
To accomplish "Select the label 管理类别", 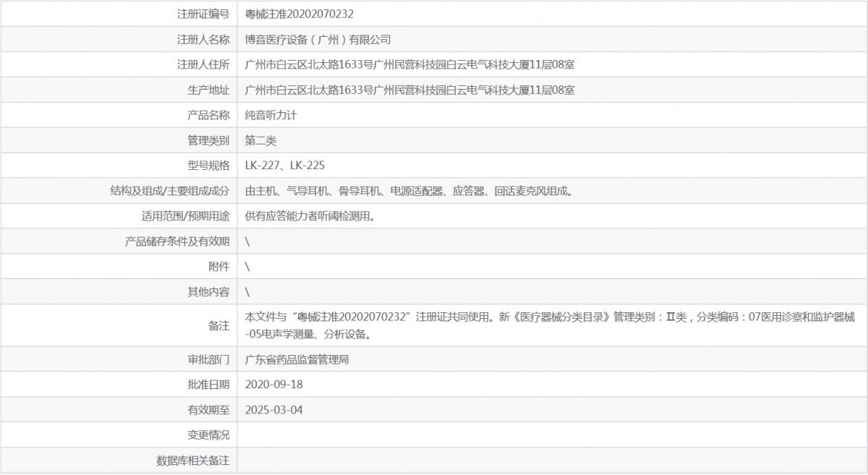I will click(208, 140).
